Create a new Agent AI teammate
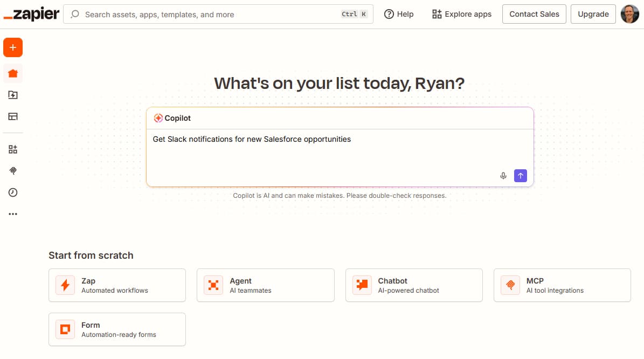 [x=265, y=285]
